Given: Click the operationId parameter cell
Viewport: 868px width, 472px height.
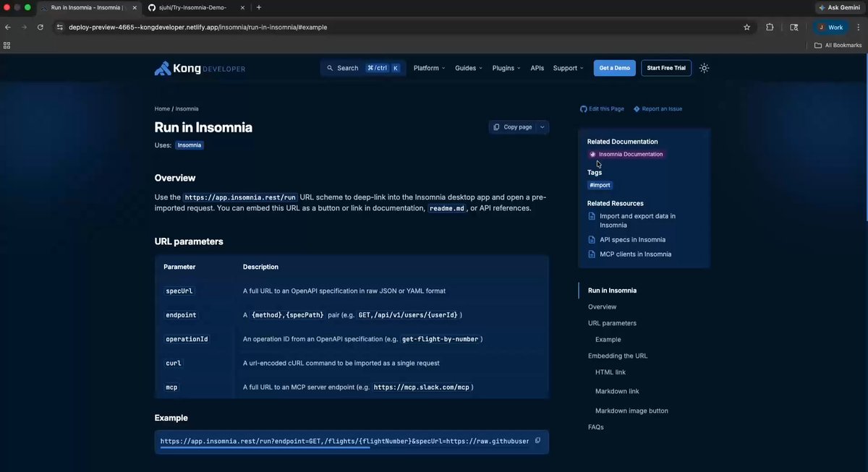Looking at the screenshot, I should (187, 339).
